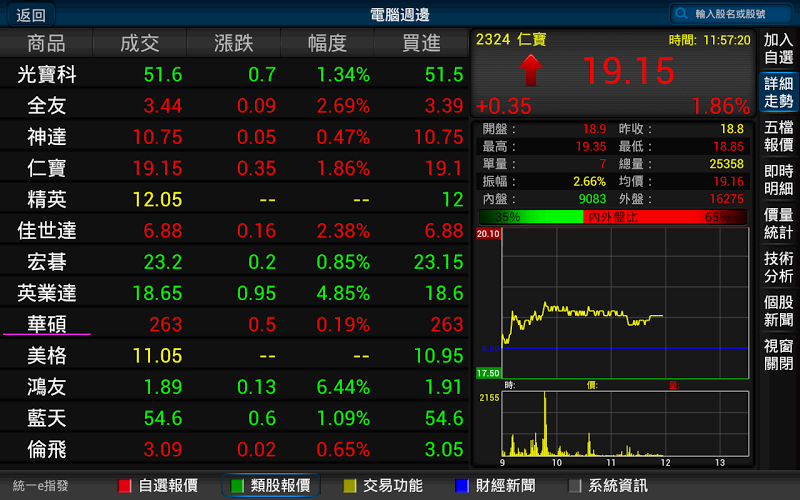Select the 美格 stock row
Viewport: 800px width, 500px height.
coord(234,355)
